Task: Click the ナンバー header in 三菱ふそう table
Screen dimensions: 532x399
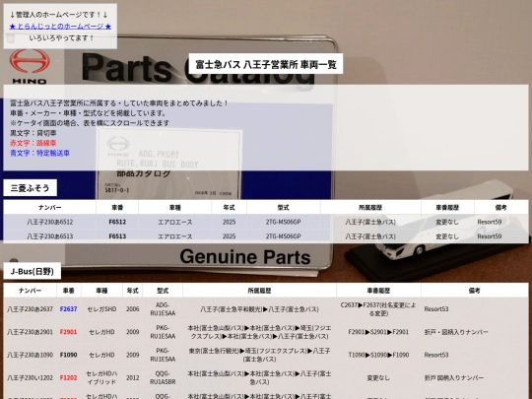Action: 50,207
